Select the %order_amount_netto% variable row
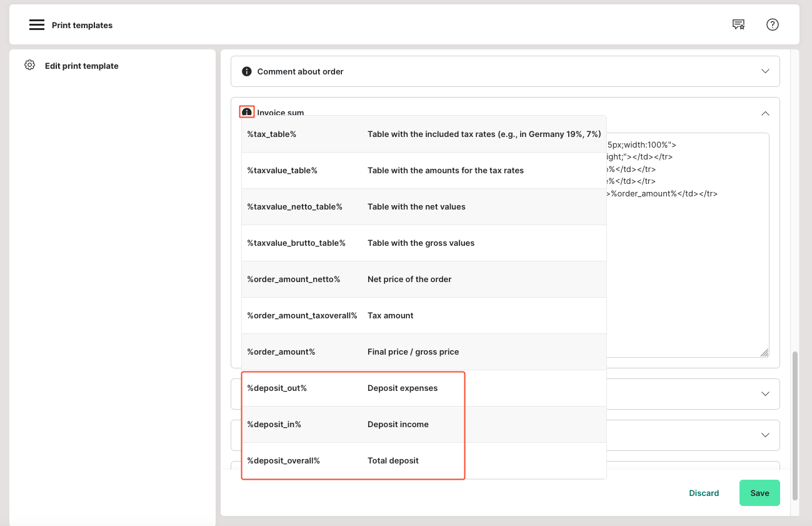The image size is (812, 526). [x=424, y=279]
